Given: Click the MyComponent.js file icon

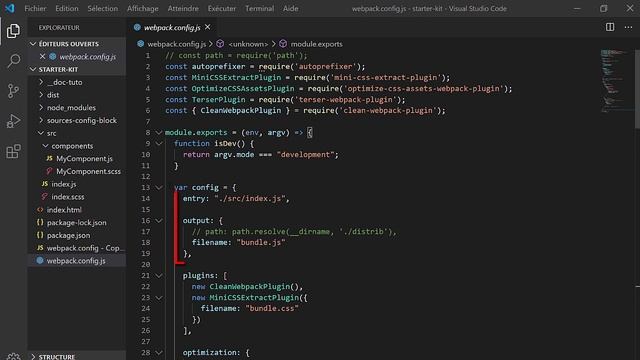Looking at the screenshot, I should tap(49, 158).
